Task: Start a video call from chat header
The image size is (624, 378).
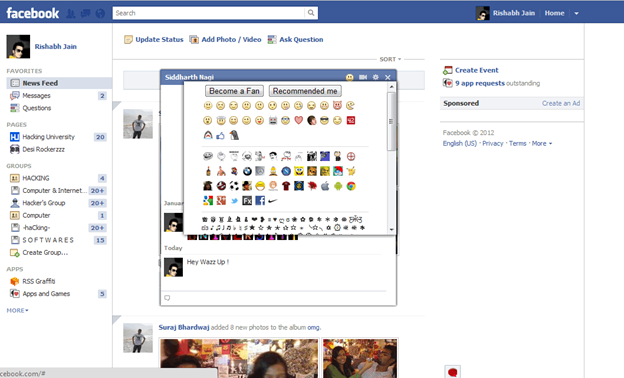Action: tap(363, 77)
